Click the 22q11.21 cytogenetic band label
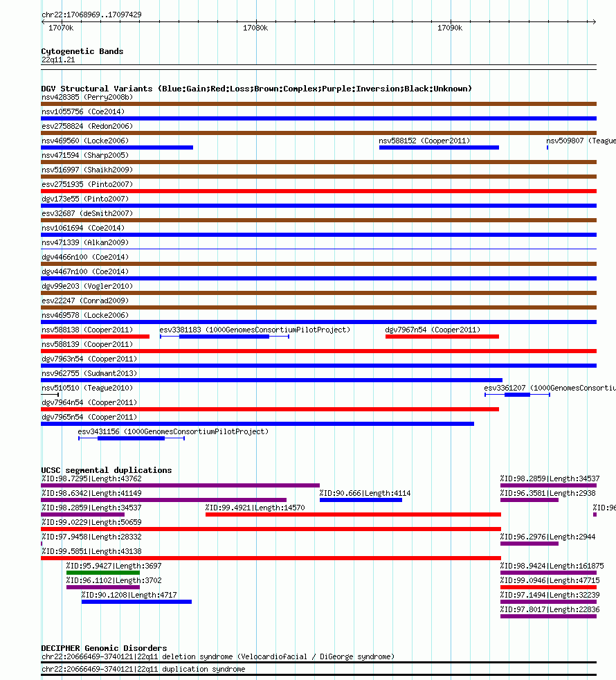The height and width of the screenshot is (680, 616). tap(58, 60)
